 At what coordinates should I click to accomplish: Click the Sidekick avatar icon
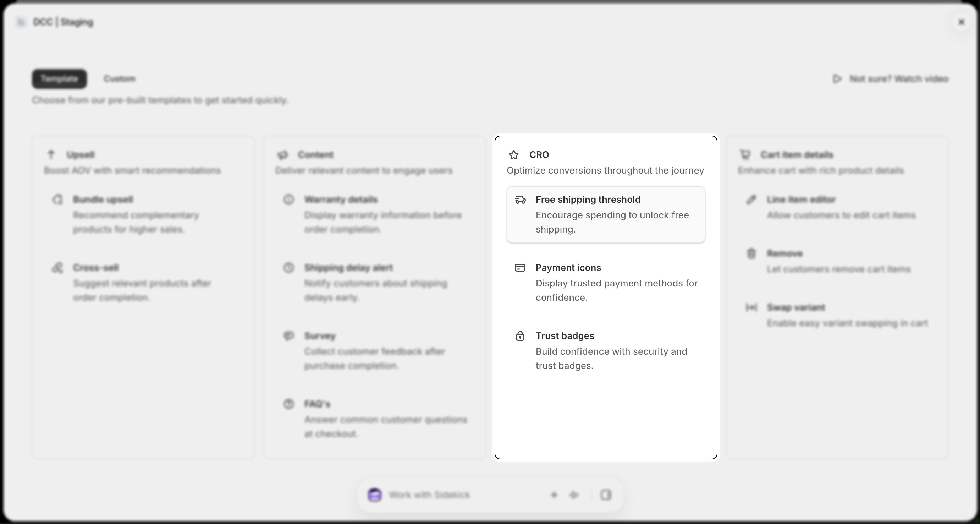coord(375,495)
